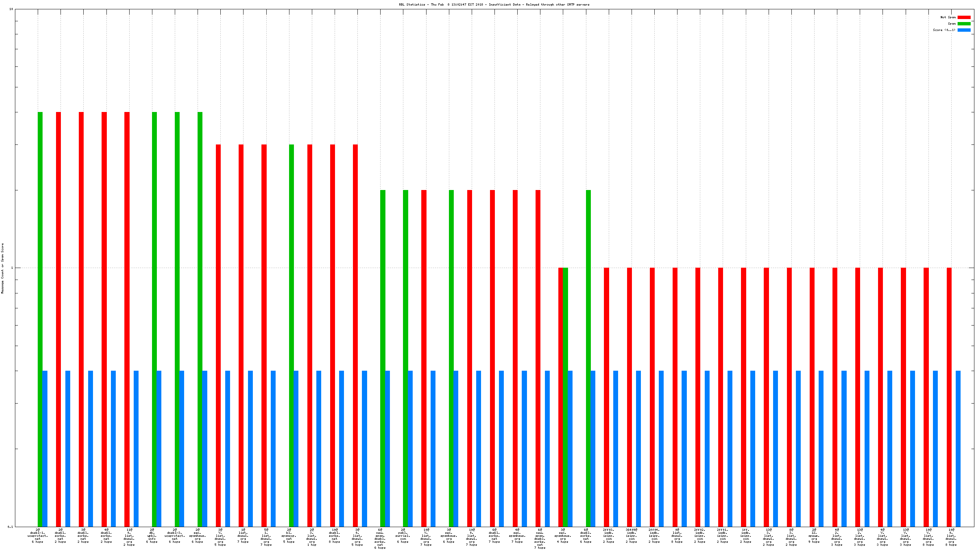Click the green Spam legend swatch

[x=964, y=24]
